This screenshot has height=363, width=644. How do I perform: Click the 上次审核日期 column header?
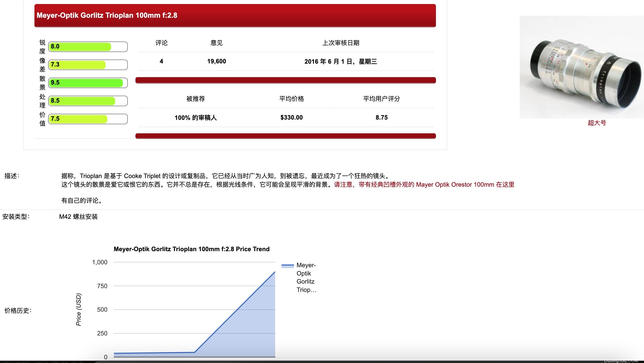(341, 43)
